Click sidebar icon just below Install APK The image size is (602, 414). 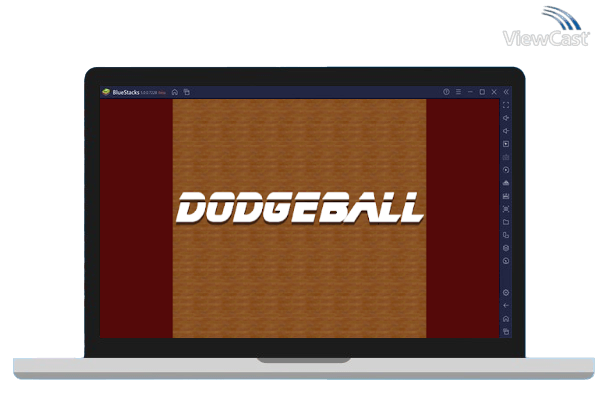pos(506,196)
